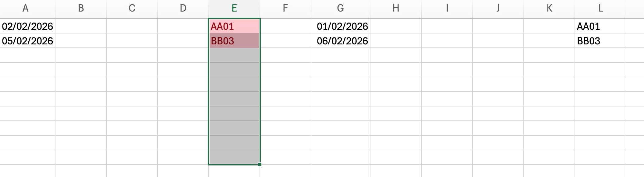Select the highlighted AA01 cell in column E
644x177 pixels.
click(234, 26)
